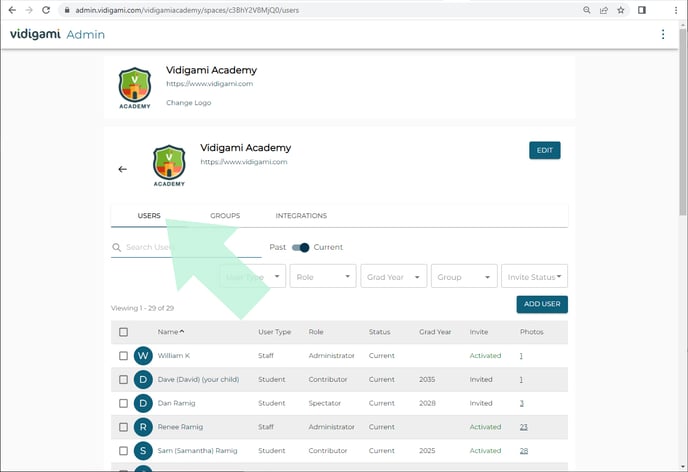688x472 pixels.
Task: Open top https://www.vidigami.com link
Action: [x=209, y=83]
